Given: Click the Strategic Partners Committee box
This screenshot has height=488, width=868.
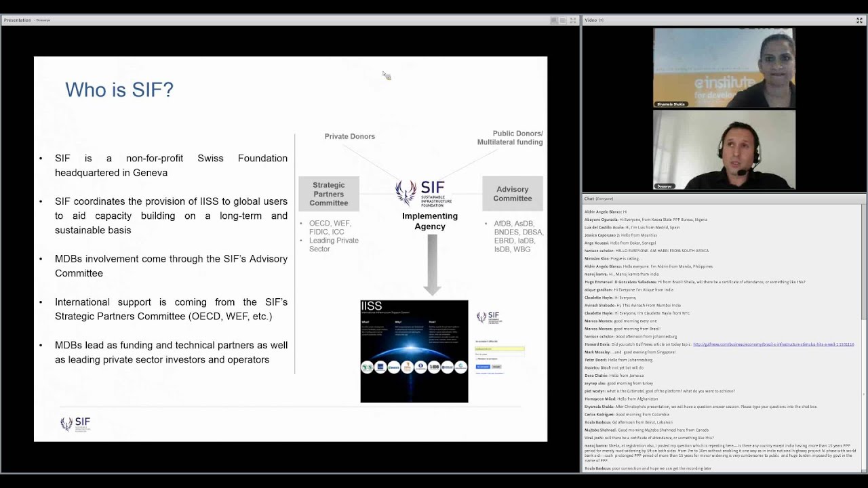Looking at the screenshot, I should point(329,194).
